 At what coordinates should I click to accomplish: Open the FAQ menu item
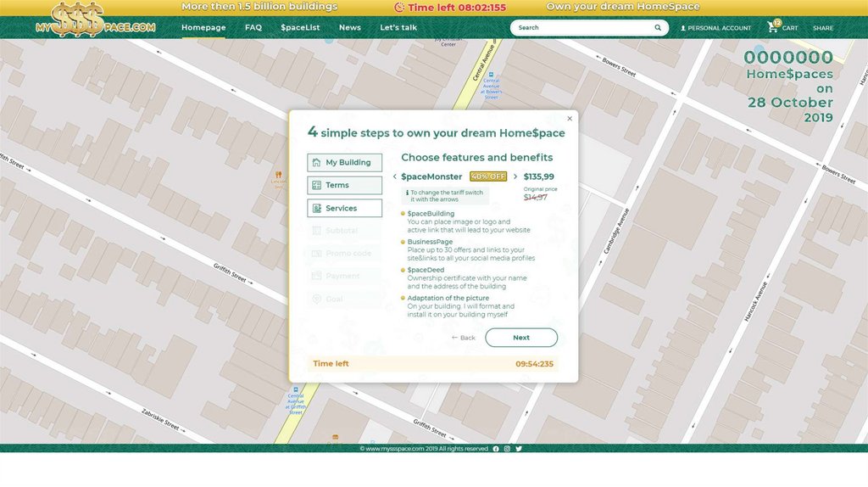253,27
